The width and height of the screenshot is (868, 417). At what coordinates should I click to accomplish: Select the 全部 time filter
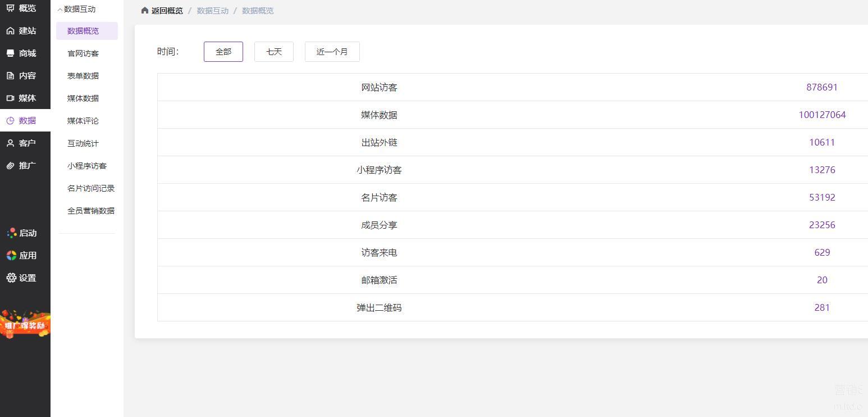223,52
